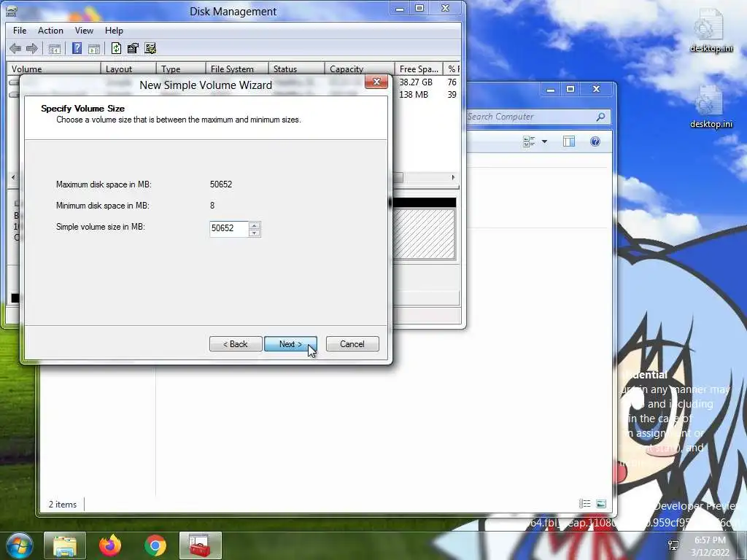The width and height of the screenshot is (747, 560).
Task: Minimize the Explorer window
Action: pos(551,89)
